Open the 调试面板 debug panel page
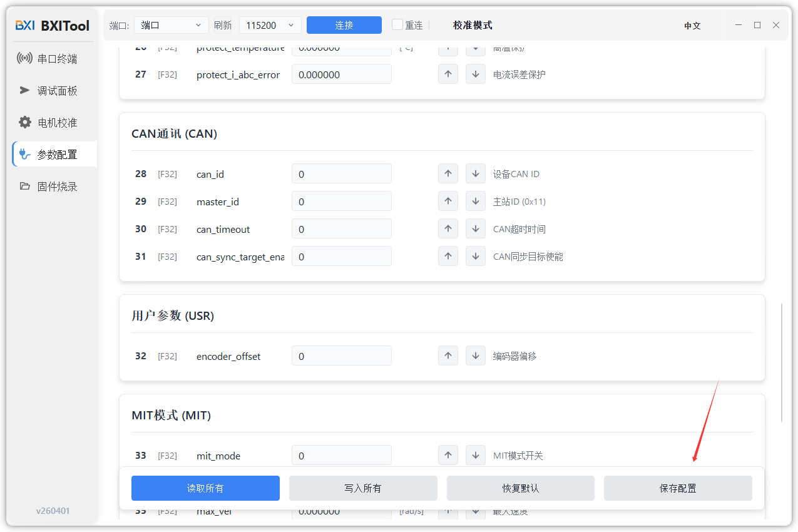The height and width of the screenshot is (532, 798). 54,91
